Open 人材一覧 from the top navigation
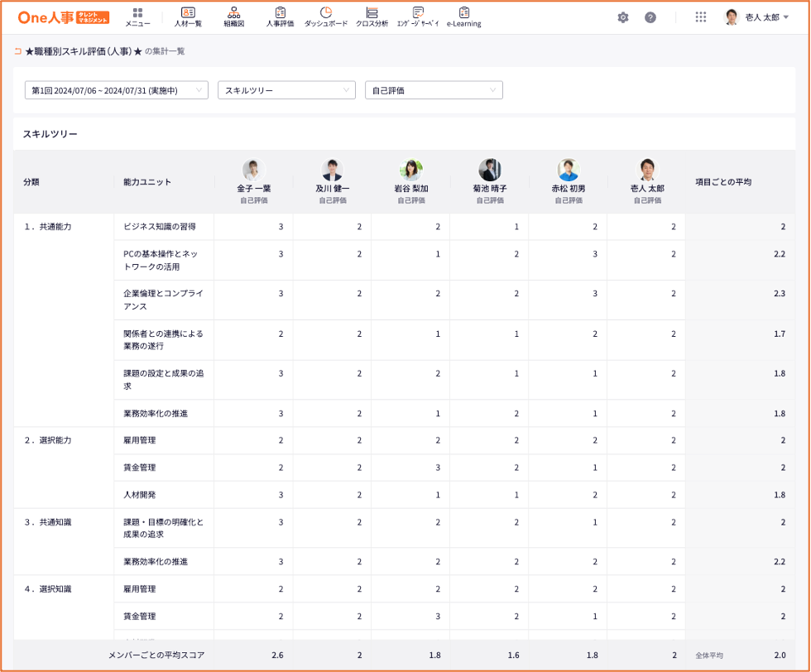 point(188,17)
